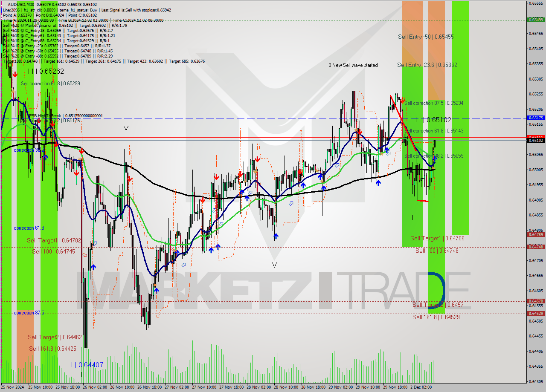Viewport: 546px width, 392px height.
Task: Click 'Sell correction 61.8 | 0.65299' label
Action: 50,84
